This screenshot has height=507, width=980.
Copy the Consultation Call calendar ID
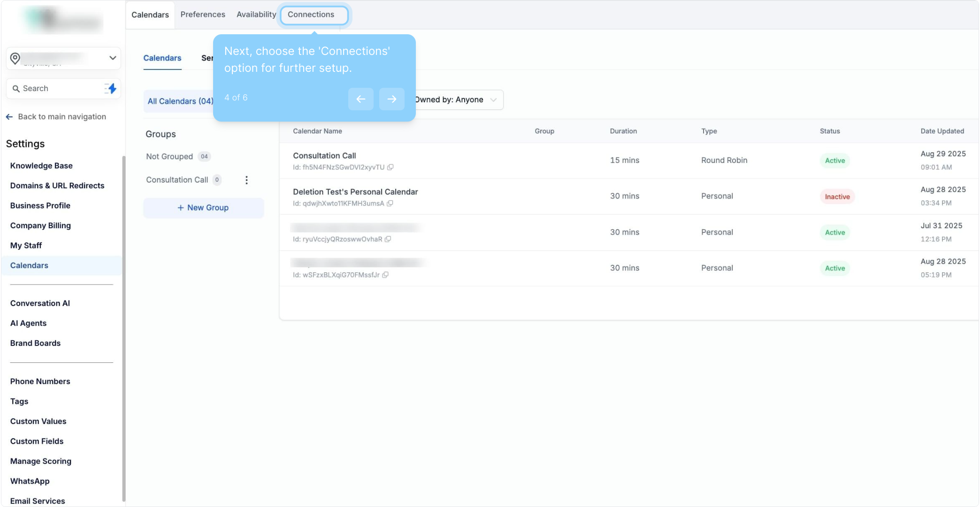390,167
